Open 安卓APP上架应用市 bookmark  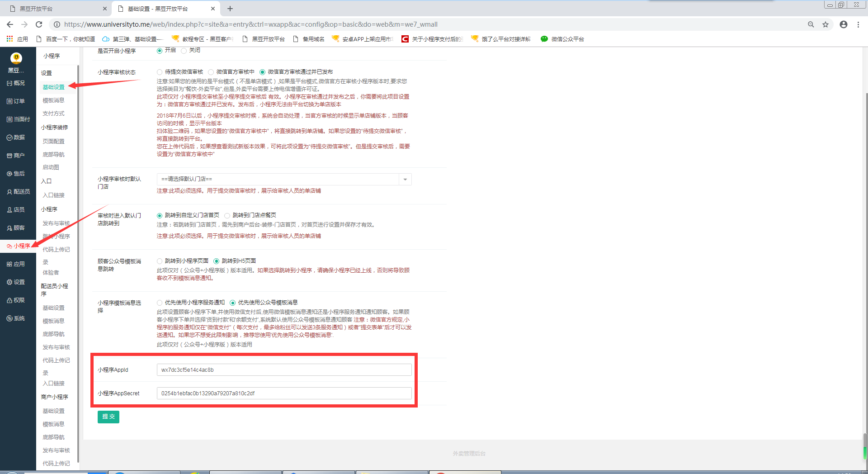(363, 39)
